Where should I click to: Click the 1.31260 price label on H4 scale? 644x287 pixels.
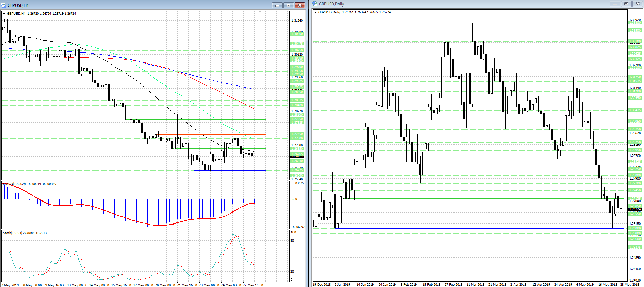[x=297, y=21]
